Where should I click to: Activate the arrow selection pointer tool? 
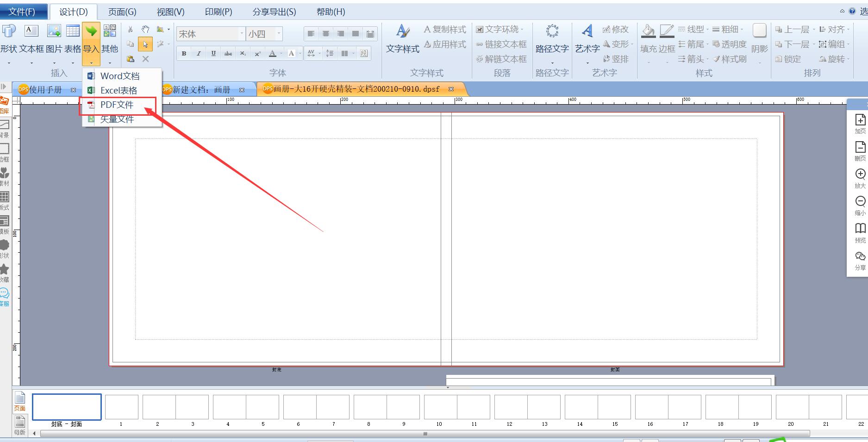click(145, 44)
